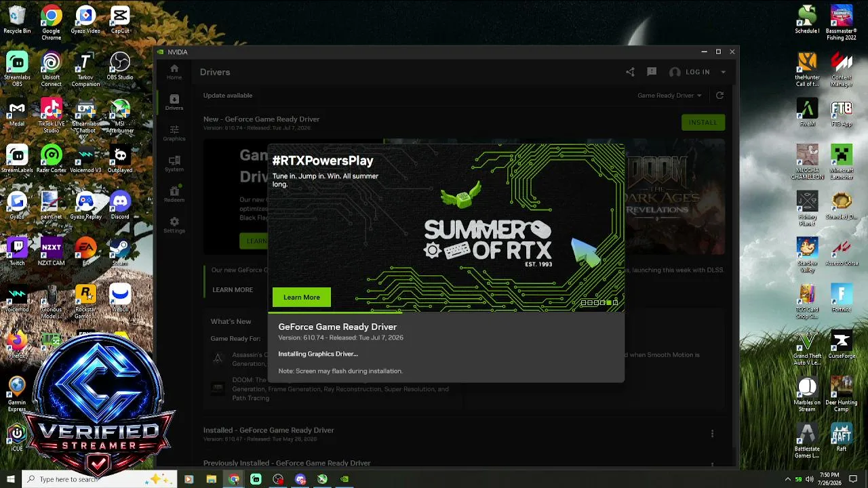Open the feedback icon in NVIDIA header
868x488 pixels.
point(652,72)
